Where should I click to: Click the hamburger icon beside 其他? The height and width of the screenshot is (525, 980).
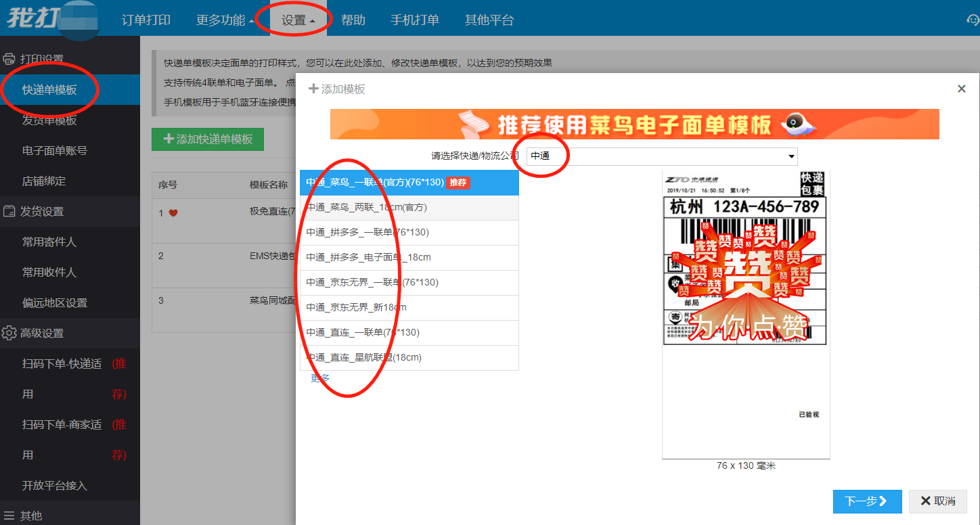coord(9,516)
